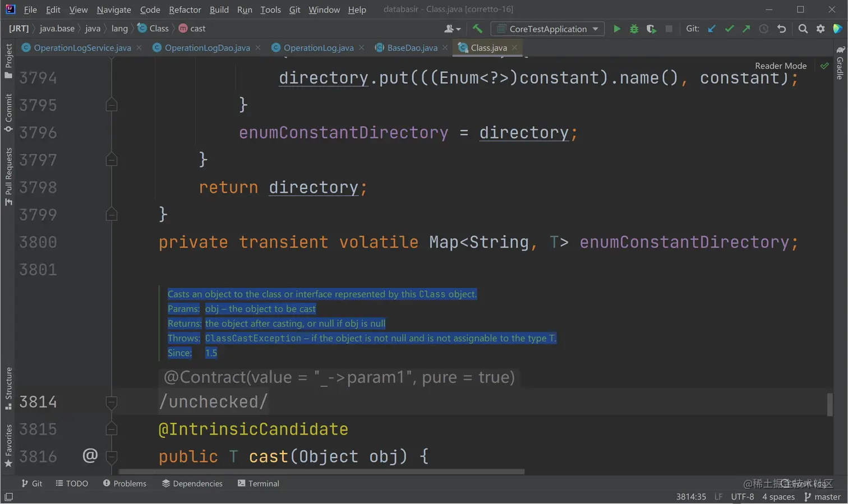Click the cast method breadcrumb
848x504 pixels.
tap(192, 29)
